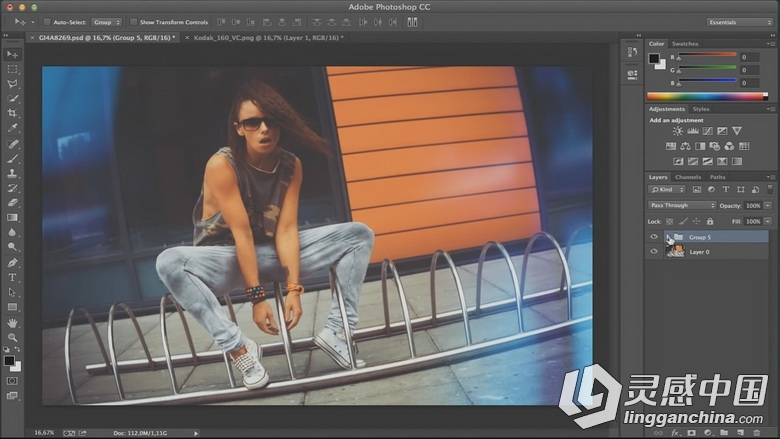Screen dimensions: 780x439
Task: Select the Horizontal Type tool
Action: pyautogui.click(x=12, y=277)
